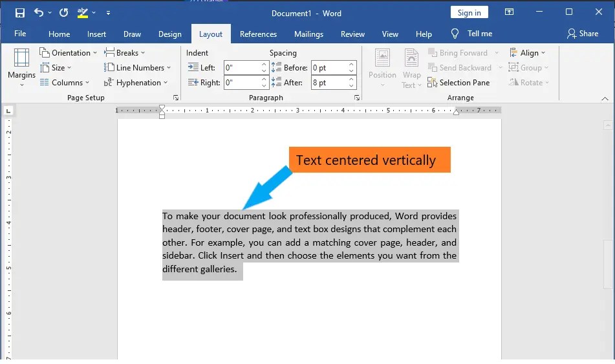Open the Draw tab

(x=132, y=34)
